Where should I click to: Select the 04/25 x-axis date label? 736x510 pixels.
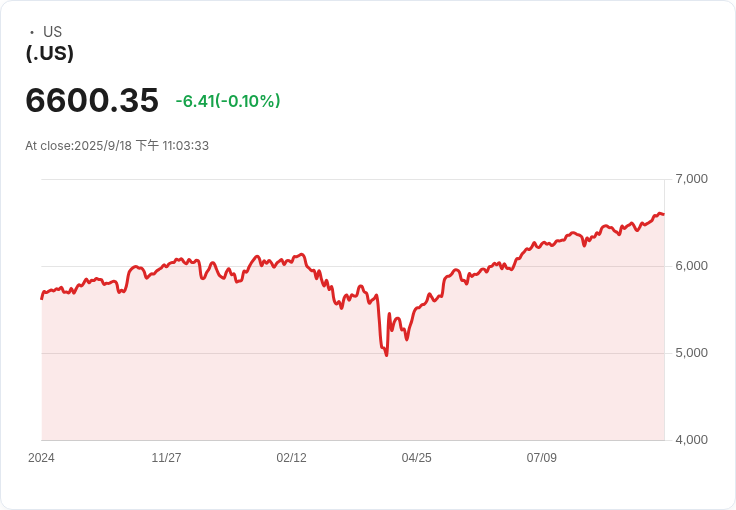[416, 458]
